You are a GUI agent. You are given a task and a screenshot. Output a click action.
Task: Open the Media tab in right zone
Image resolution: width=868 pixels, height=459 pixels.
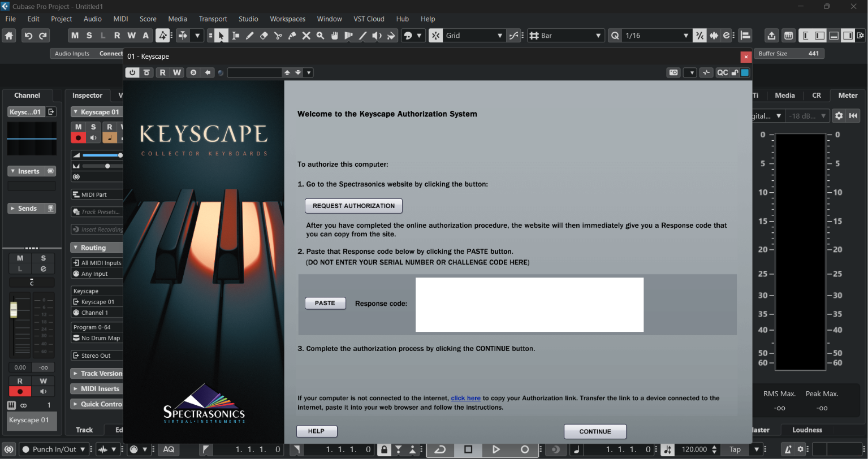(784, 96)
